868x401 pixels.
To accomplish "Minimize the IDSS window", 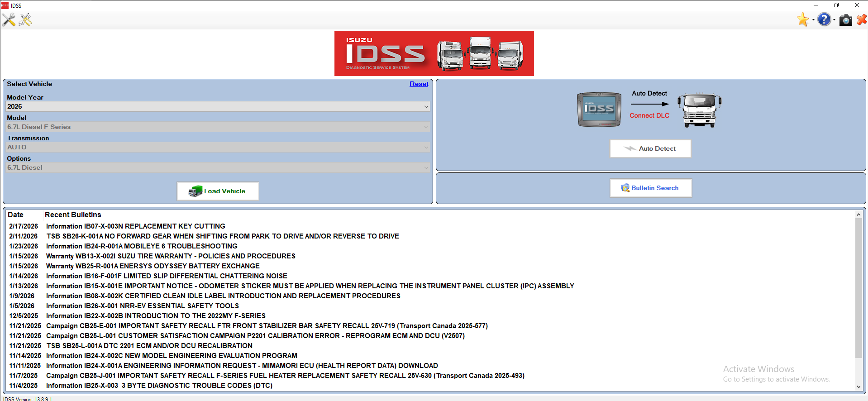I will pyautogui.click(x=816, y=5).
